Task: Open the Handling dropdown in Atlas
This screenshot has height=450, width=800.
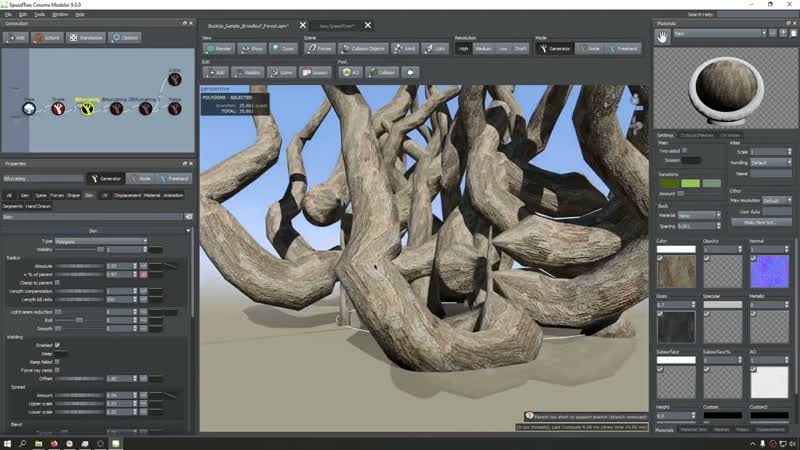Action: [x=770, y=162]
